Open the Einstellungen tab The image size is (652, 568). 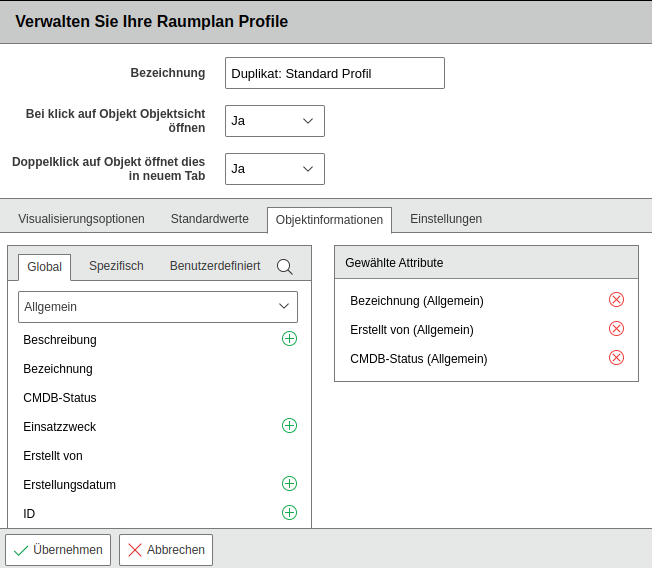pyautogui.click(x=446, y=219)
